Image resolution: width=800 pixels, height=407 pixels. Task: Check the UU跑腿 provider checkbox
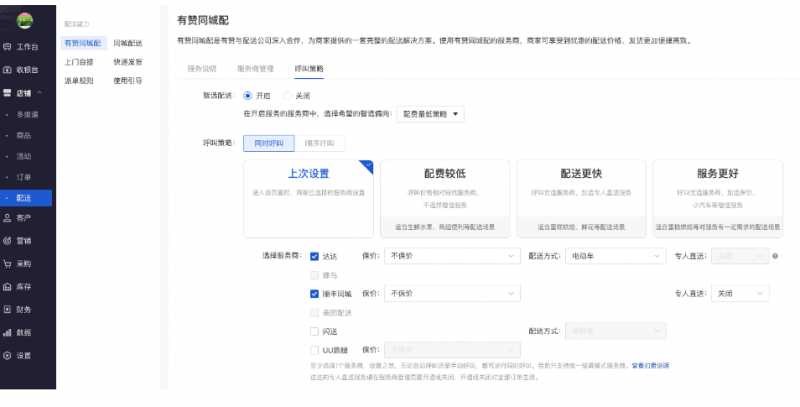coord(314,350)
